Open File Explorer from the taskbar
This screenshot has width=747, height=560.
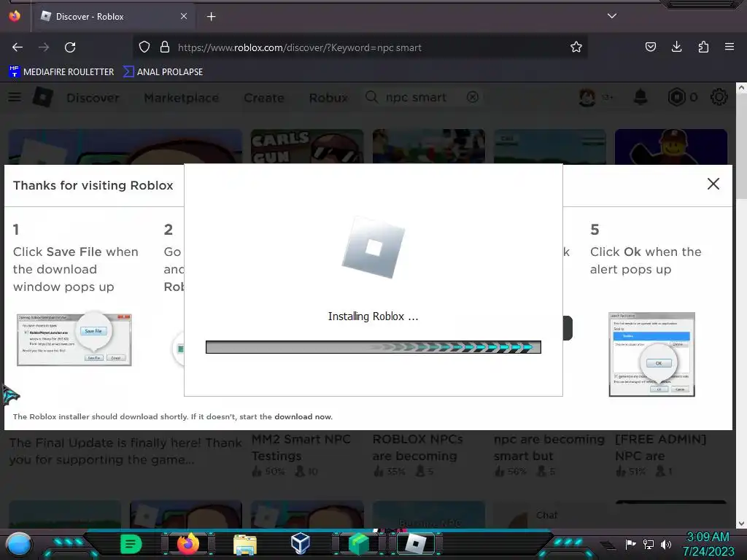(x=245, y=544)
